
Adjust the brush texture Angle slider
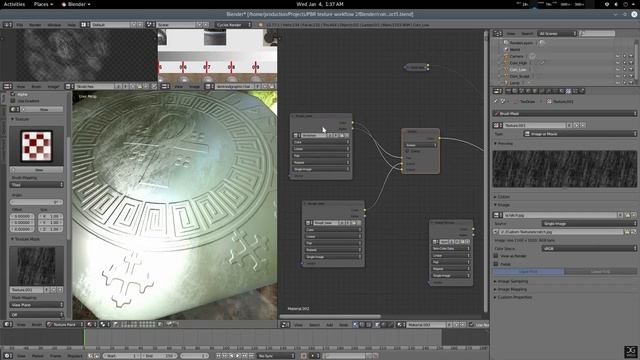(x=36, y=202)
